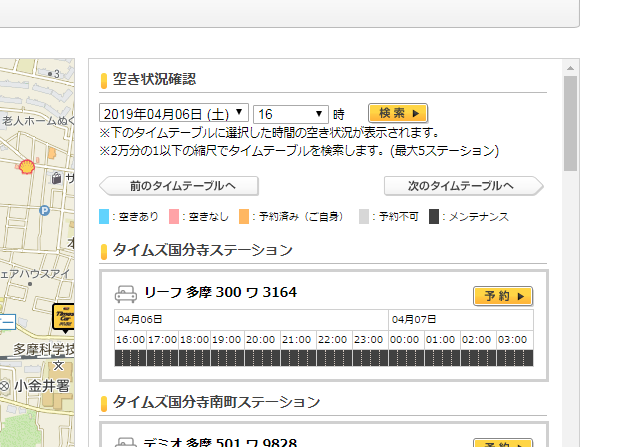This screenshot has width=630, height=447.
Task: Click the dark メンテナンス legend swatch
Action: click(434, 216)
